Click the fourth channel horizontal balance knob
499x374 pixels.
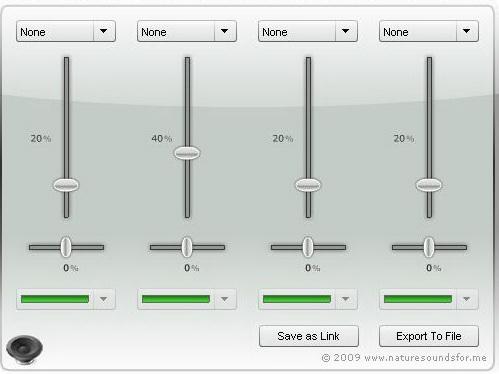(429, 247)
